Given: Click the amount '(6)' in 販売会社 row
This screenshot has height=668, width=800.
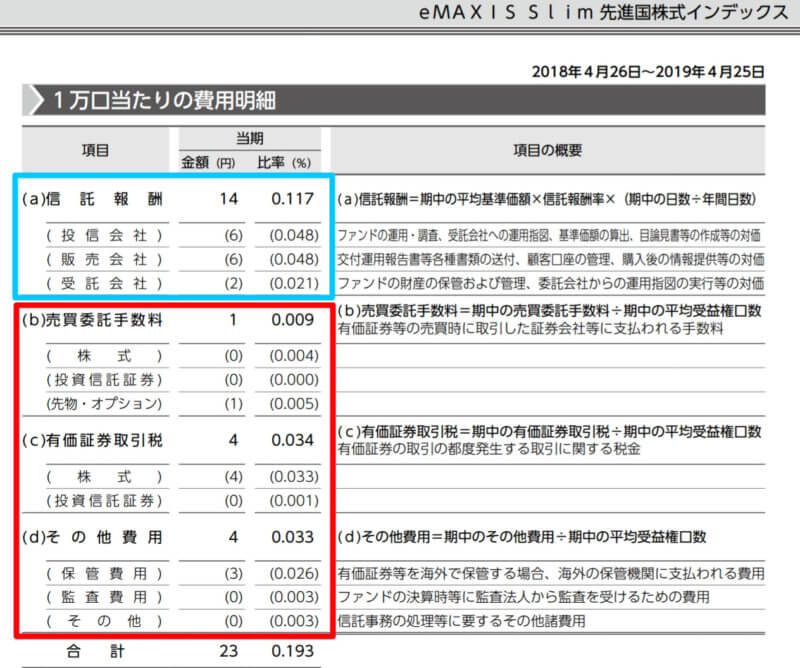Looking at the screenshot, I should click(233, 259).
